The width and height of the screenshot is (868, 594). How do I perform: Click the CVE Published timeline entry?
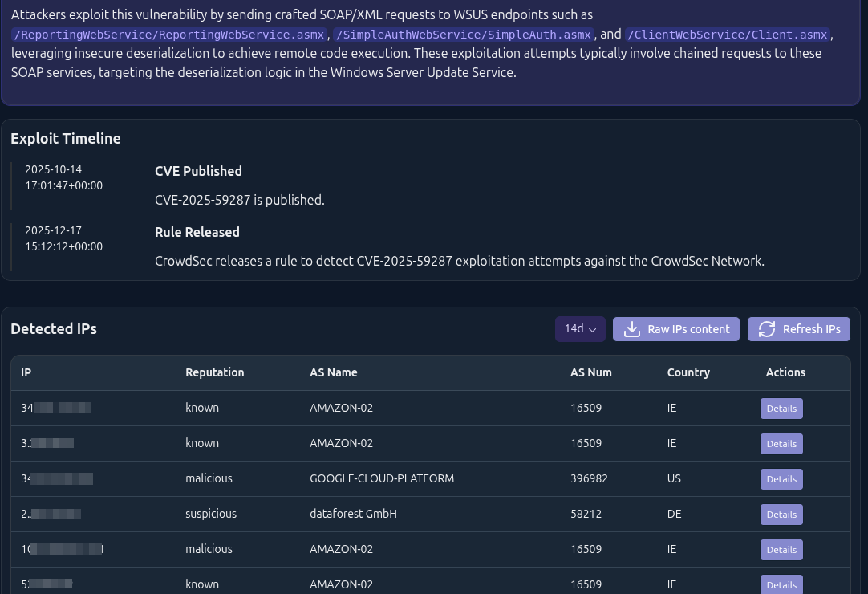198,171
